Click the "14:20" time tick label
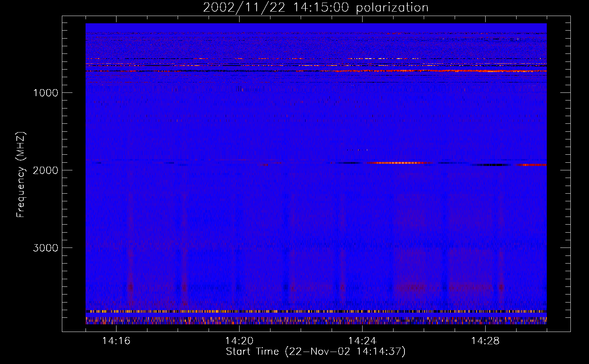The height and width of the screenshot is (364, 589). (240, 341)
